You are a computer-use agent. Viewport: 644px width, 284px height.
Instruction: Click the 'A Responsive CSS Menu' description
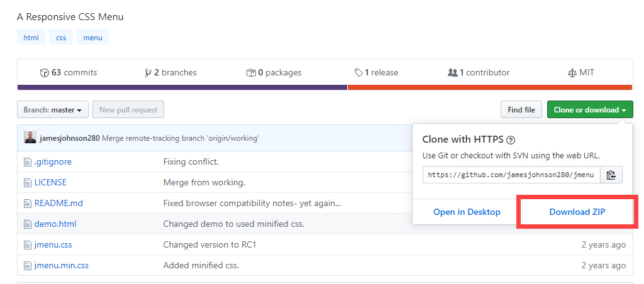point(70,17)
